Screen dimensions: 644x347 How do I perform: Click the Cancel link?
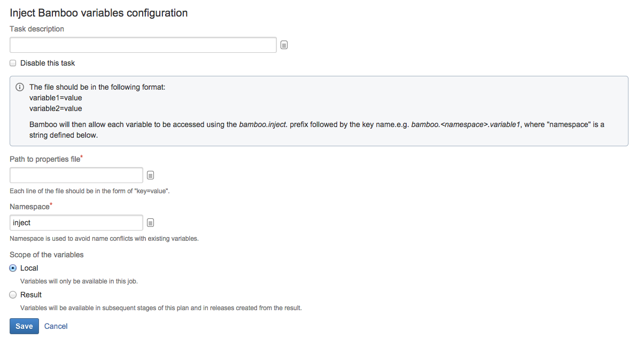click(x=56, y=326)
